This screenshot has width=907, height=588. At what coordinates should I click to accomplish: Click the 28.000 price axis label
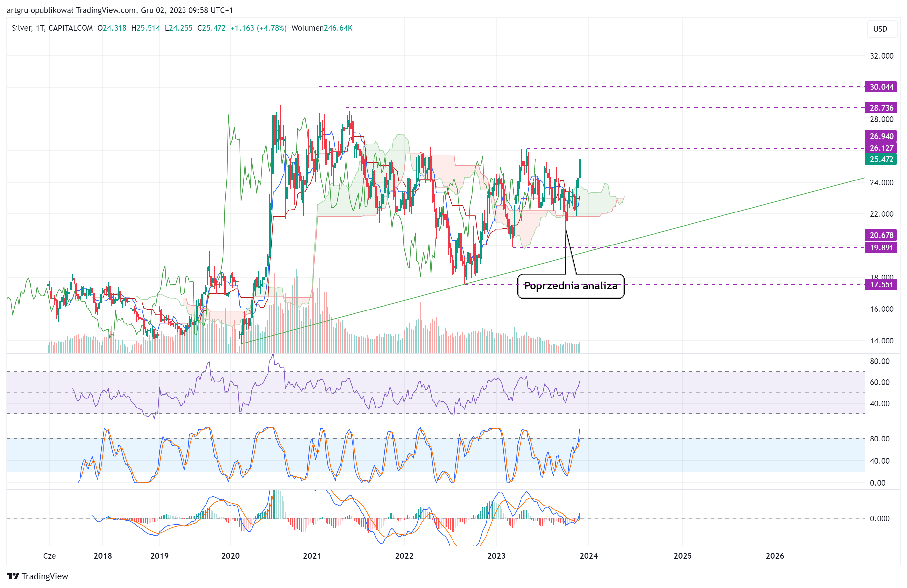click(x=882, y=119)
